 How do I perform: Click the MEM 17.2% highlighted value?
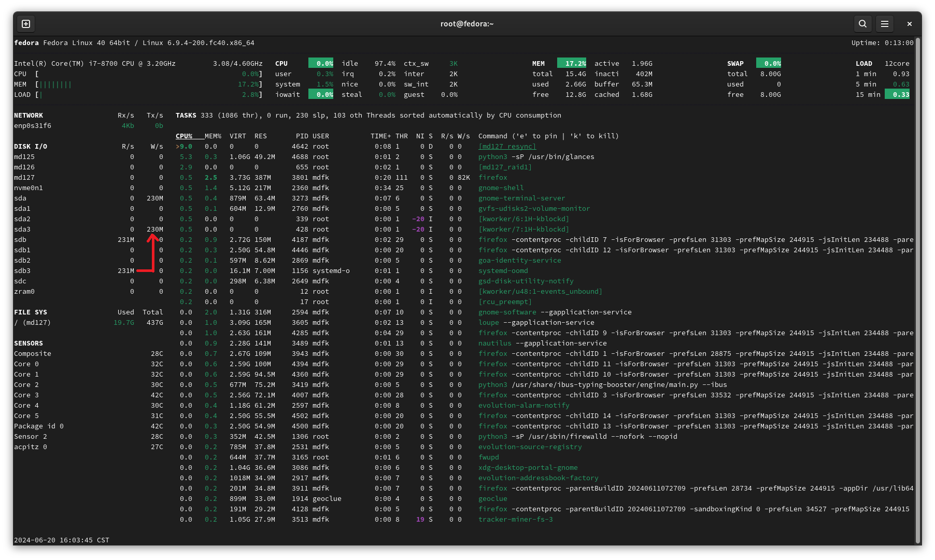(572, 63)
